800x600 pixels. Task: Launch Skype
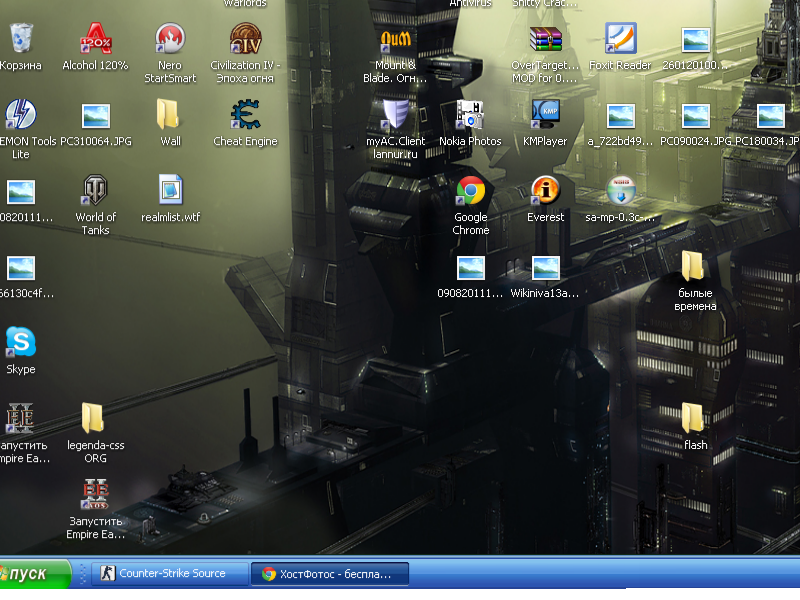(x=21, y=342)
